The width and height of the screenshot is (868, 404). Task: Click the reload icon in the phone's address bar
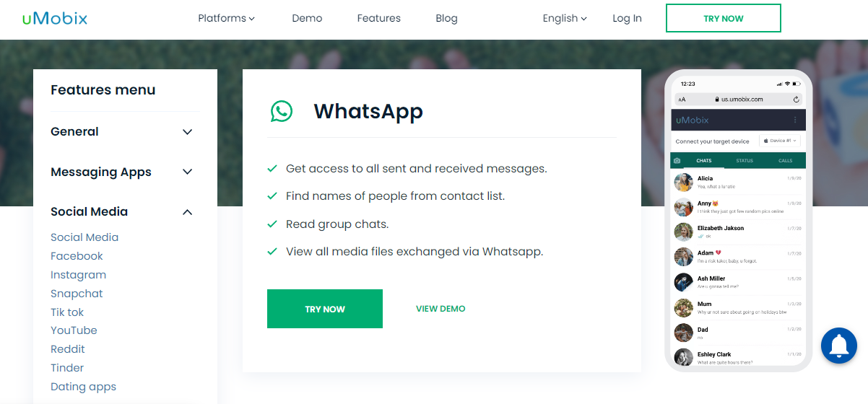[797, 100]
